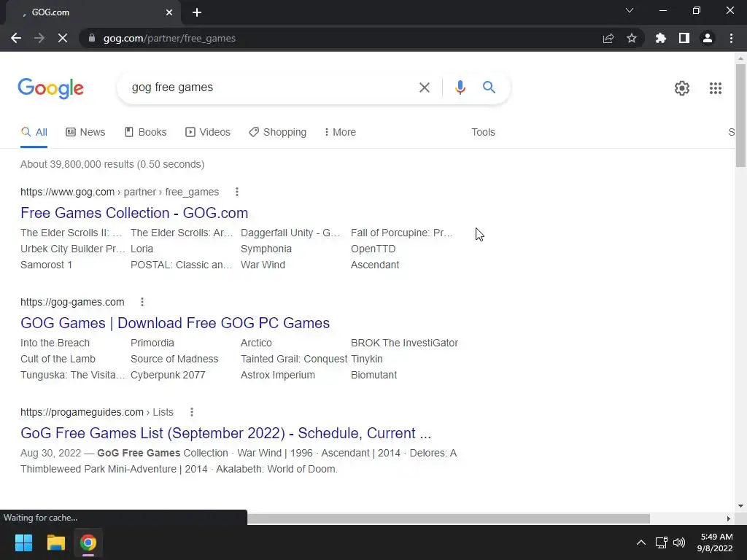
Task: Start voice search with microphone icon
Action: coord(460,87)
